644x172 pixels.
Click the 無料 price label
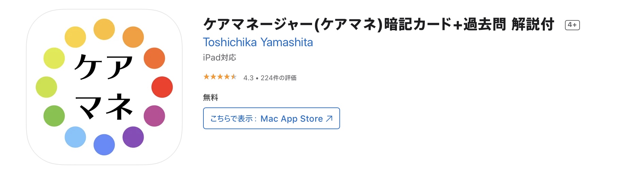click(211, 98)
